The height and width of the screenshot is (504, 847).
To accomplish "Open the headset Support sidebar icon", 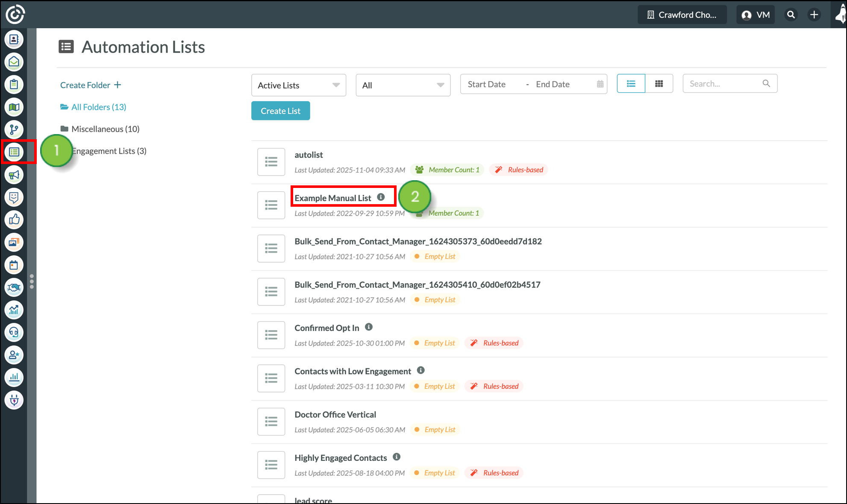I will (14, 332).
